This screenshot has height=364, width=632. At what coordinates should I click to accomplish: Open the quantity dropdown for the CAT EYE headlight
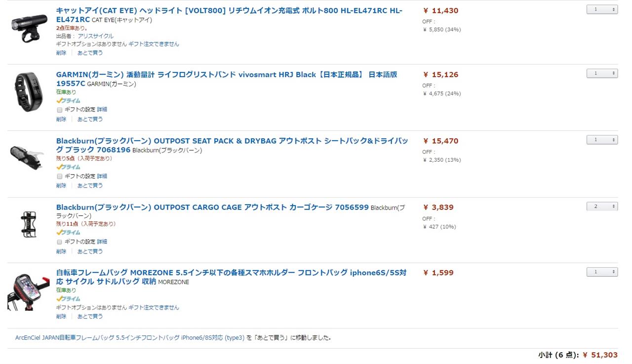coord(602,9)
